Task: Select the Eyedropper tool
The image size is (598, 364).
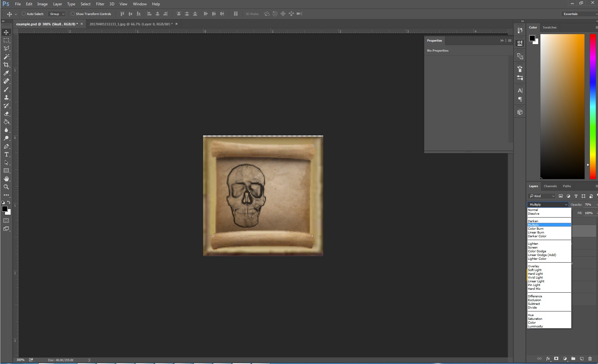Action: tap(6, 73)
